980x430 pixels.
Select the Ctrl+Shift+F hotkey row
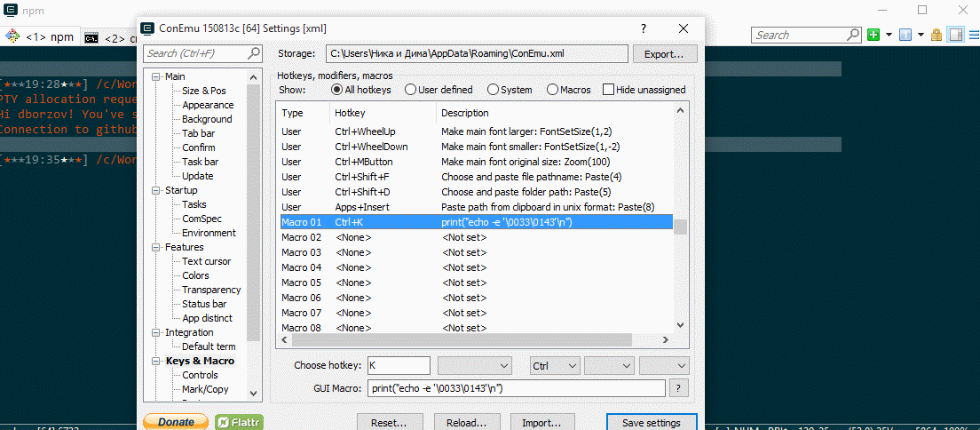(x=475, y=177)
